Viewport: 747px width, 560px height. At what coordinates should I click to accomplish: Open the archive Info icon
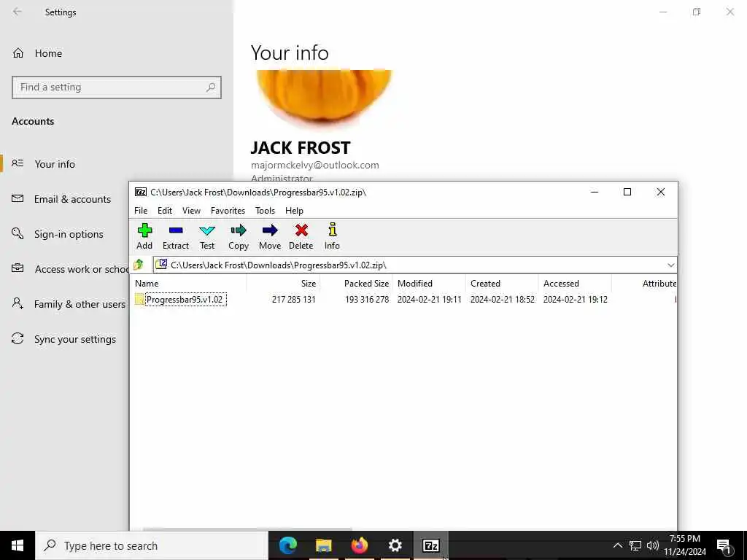(332, 237)
